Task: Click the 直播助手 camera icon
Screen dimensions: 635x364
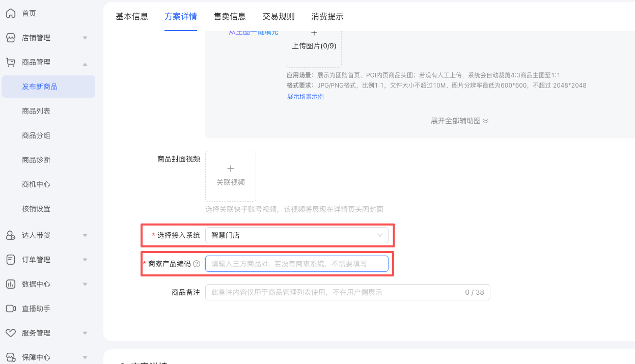Action: pyautogui.click(x=11, y=309)
